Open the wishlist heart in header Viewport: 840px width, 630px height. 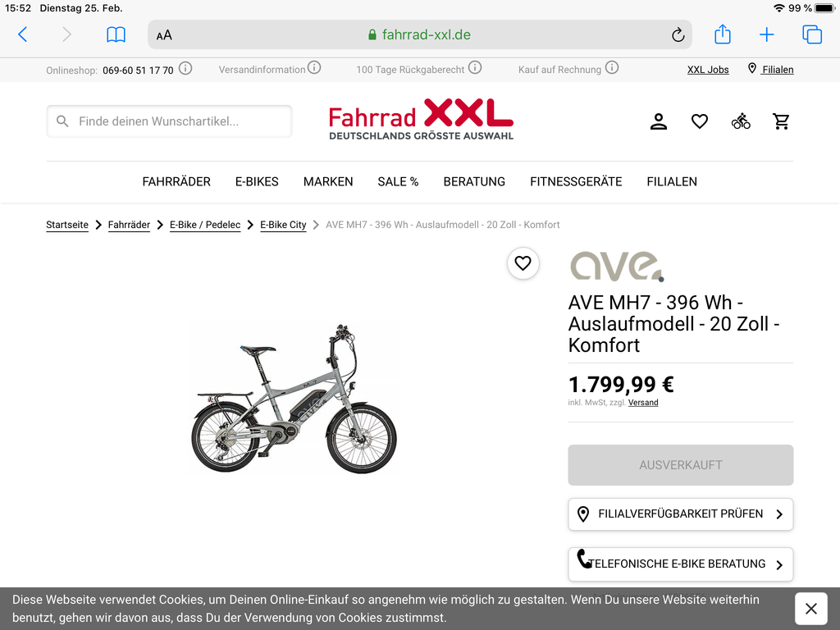point(700,121)
